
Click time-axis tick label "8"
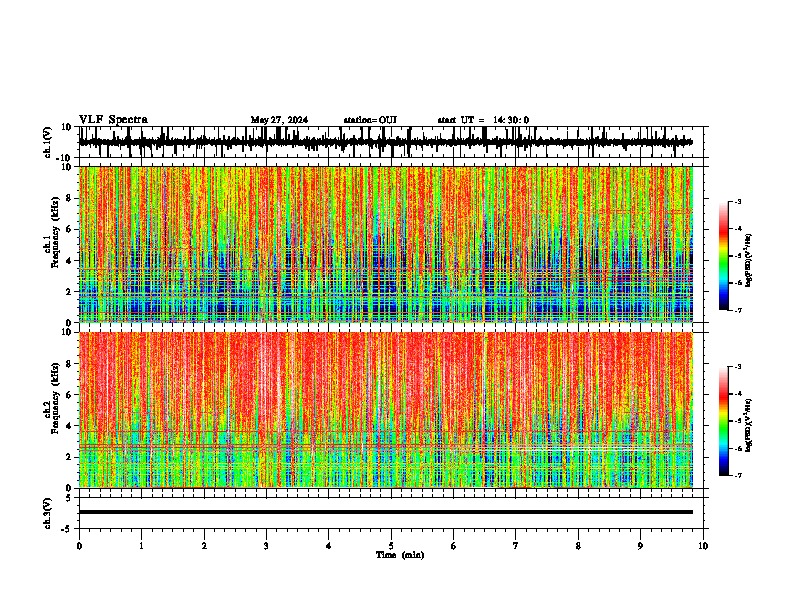tap(578, 546)
